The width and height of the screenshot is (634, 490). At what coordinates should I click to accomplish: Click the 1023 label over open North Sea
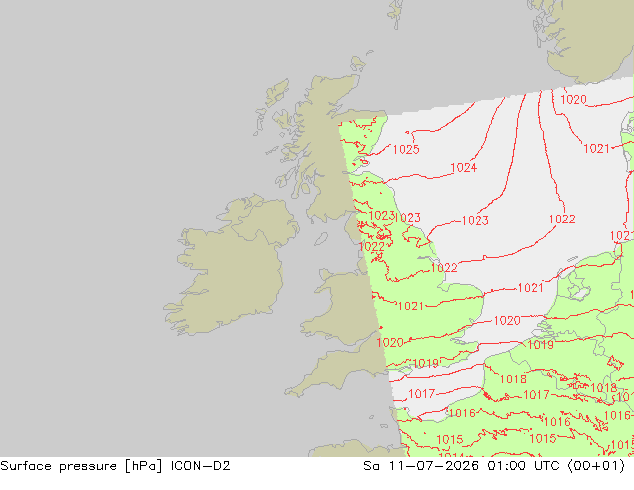point(475,220)
